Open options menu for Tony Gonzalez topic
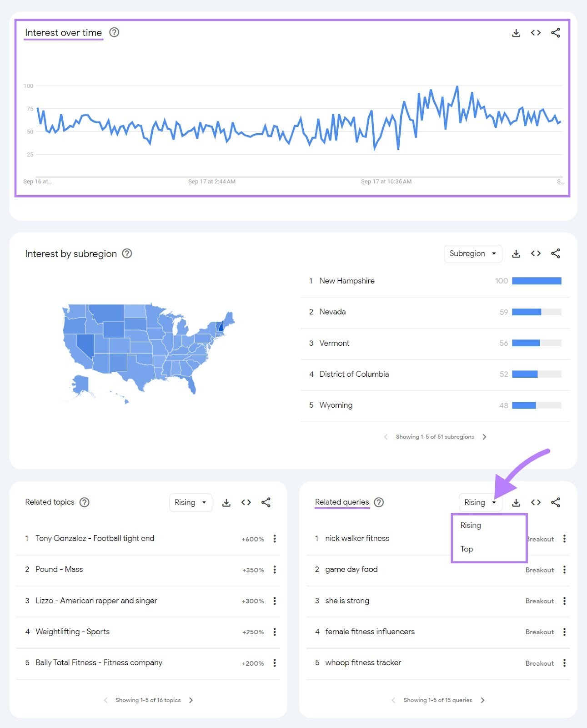 click(275, 539)
